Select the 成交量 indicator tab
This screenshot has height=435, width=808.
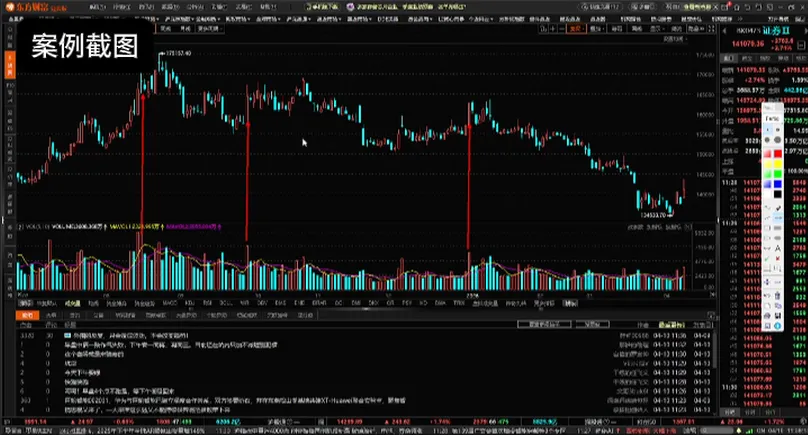click(x=72, y=304)
